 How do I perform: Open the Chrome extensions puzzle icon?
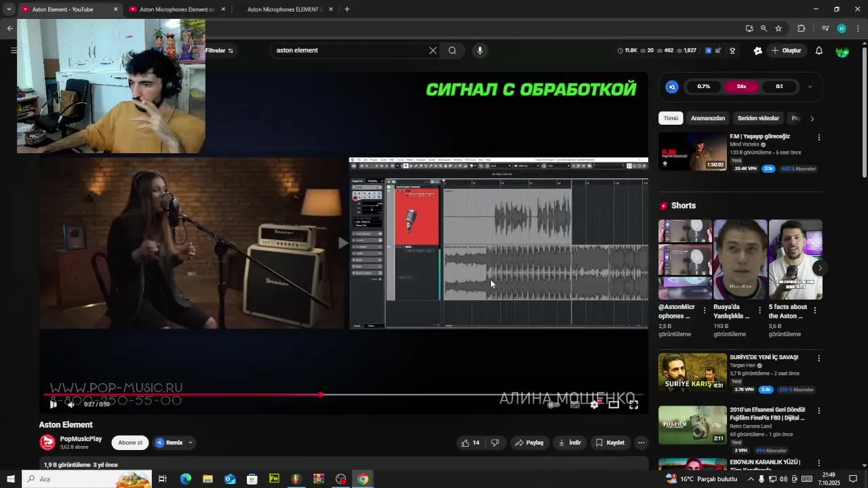[801, 28]
